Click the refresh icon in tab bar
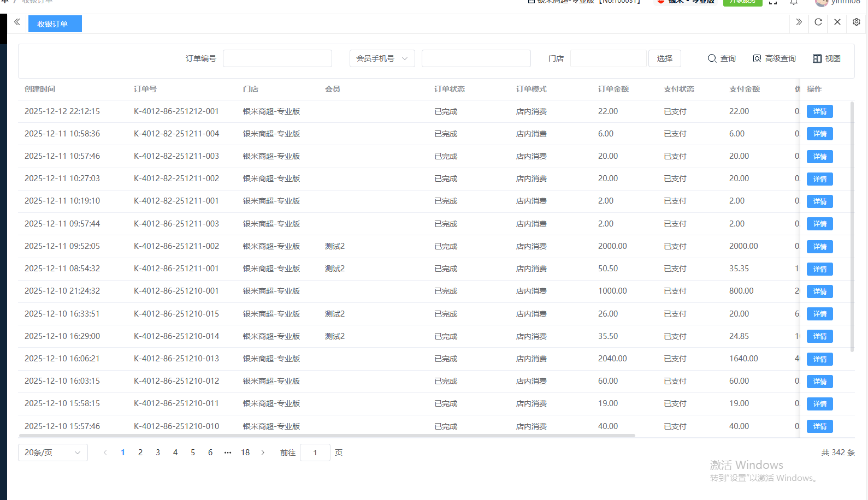Screen dimensions: 868x500 (818, 22)
